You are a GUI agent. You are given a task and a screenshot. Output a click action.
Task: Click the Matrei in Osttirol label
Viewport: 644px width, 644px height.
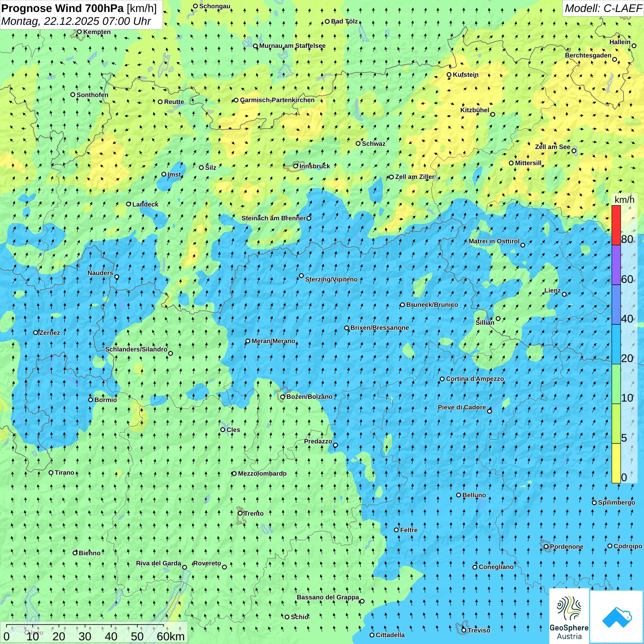click(494, 241)
